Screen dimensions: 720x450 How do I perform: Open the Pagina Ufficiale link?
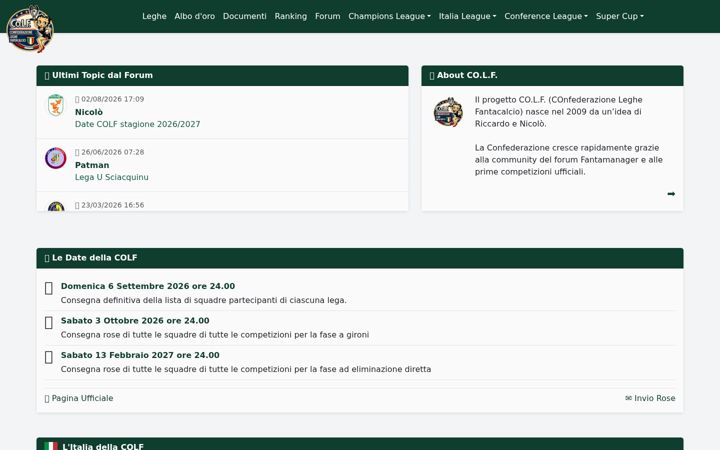[79, 398]
